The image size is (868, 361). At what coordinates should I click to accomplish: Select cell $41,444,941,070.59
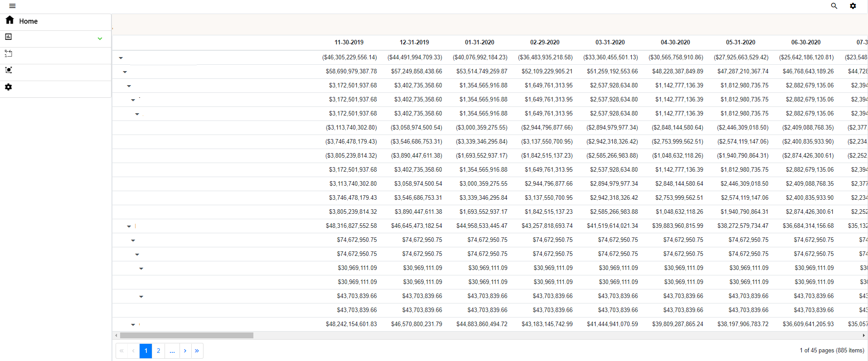point(612,324)
